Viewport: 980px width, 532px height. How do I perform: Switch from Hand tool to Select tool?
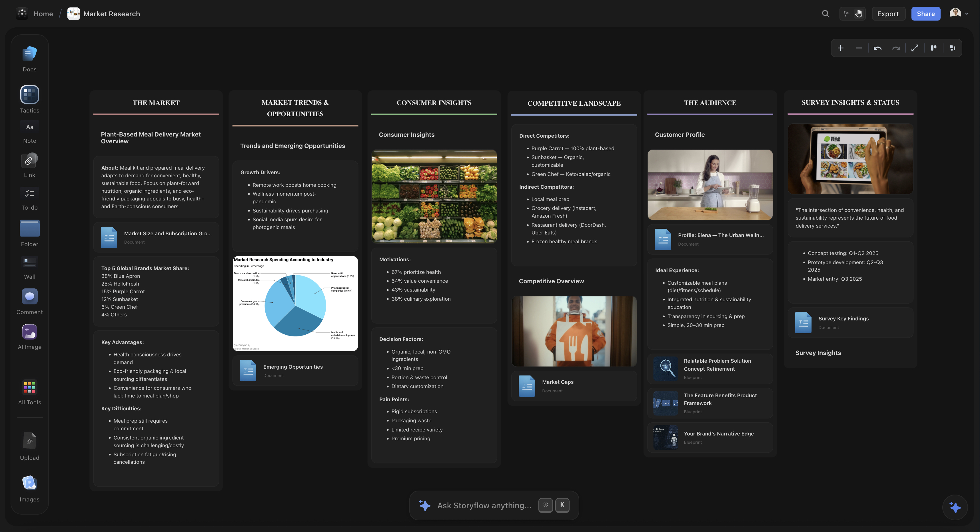pos(846,14)
